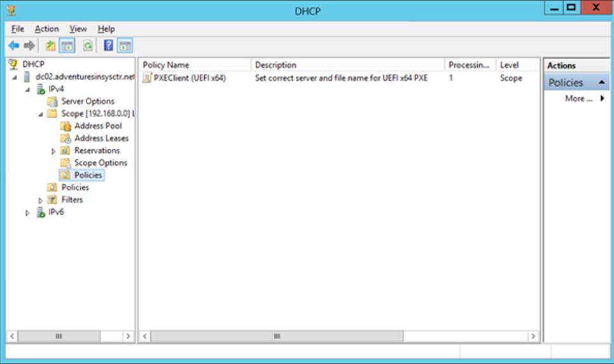Click the Refresh toolbar icon

(x=88, y=46)
